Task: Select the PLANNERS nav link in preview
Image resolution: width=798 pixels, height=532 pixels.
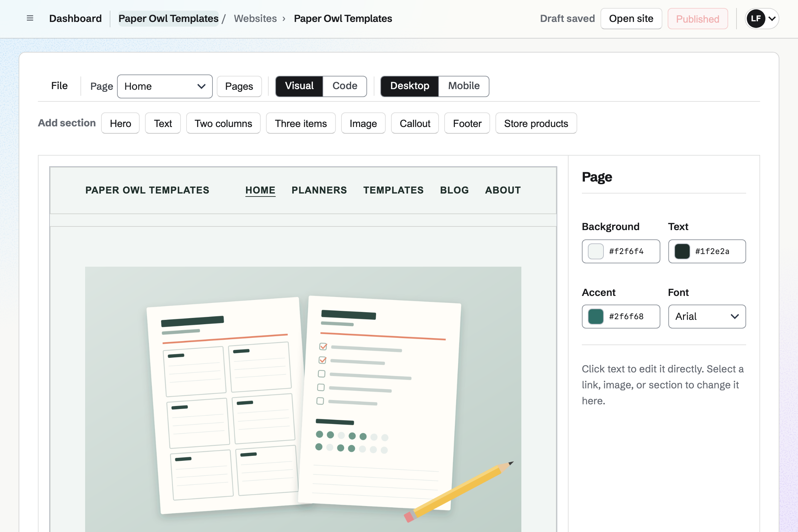Action: [x=319, y=190]
